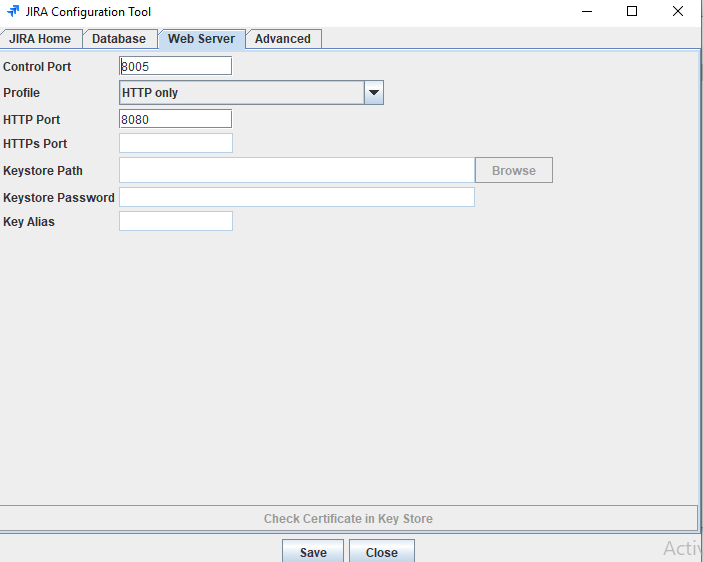The width and height of the screenshot is (703, 562).
Task: Click the Browse button
Action: point(514,170)
